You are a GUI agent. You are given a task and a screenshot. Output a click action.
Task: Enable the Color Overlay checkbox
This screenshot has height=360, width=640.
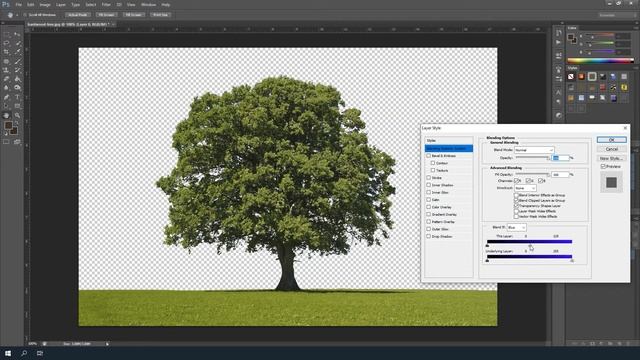429,207
